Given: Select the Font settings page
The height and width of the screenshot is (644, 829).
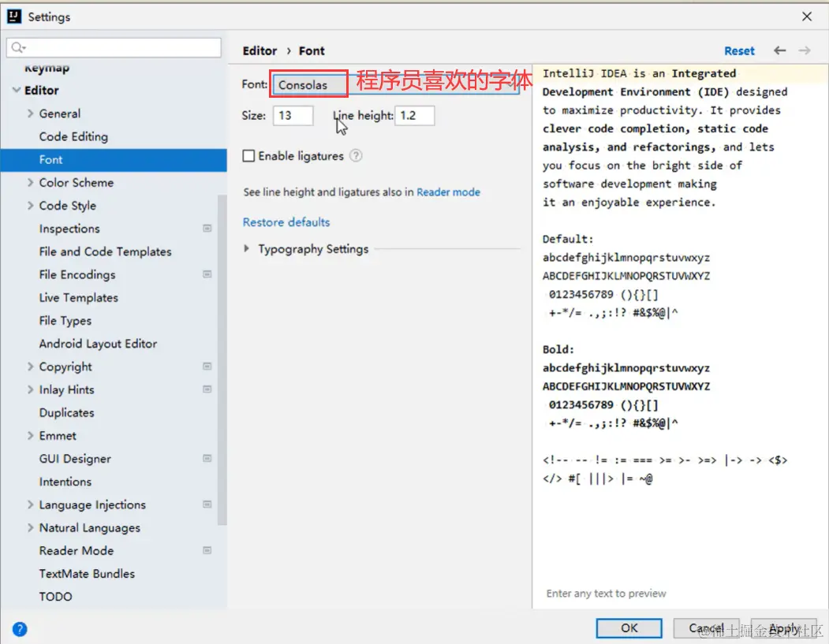Looking at the screenshot, I should tap(113, 159).
